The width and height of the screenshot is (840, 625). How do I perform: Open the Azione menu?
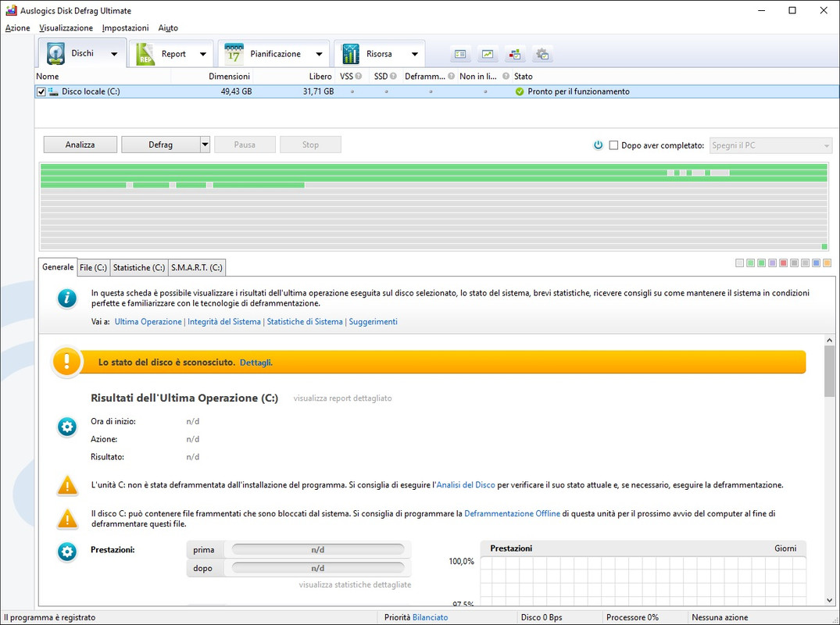click(x=18, y=28)
